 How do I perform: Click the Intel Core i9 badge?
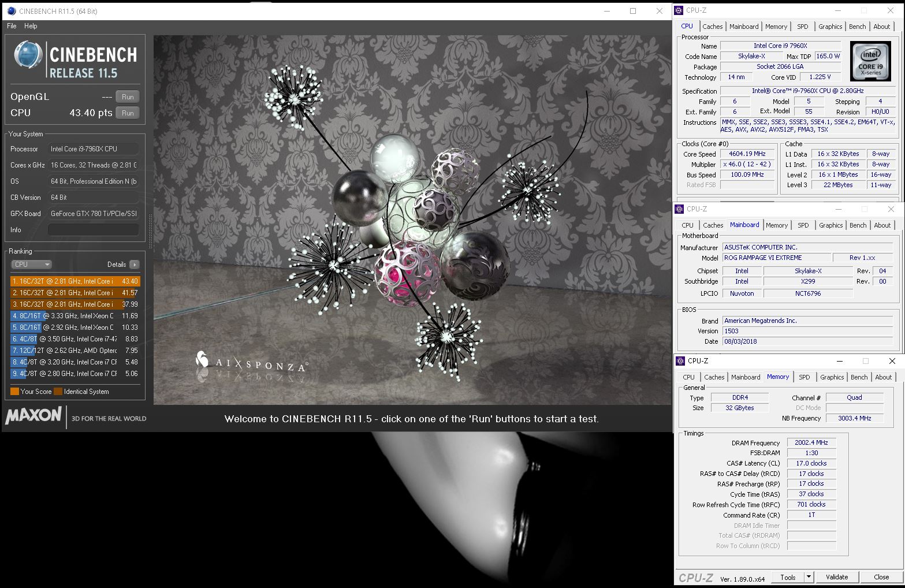870,61
